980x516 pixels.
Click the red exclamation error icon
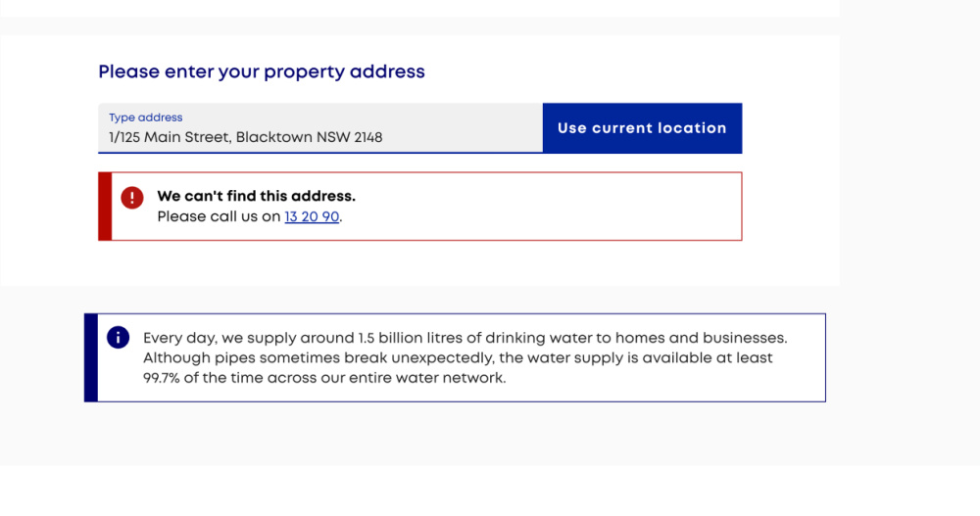coord(132,198)
